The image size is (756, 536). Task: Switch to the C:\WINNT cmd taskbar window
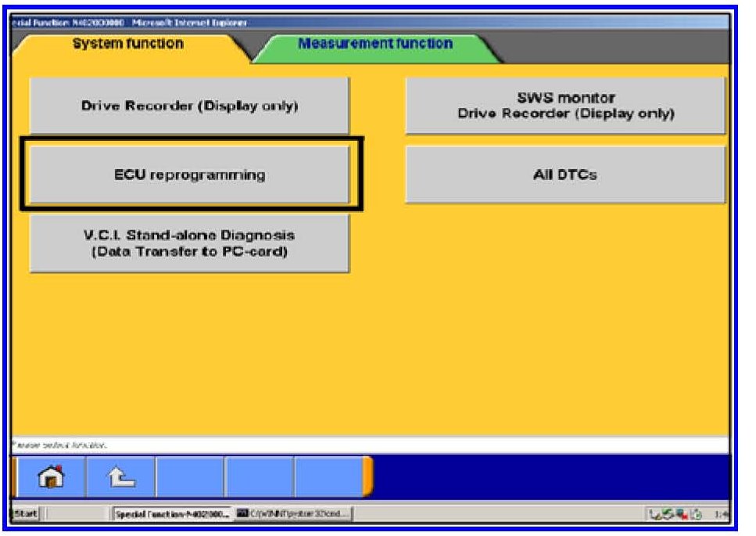pyautogui.click(x=293, y=514)
